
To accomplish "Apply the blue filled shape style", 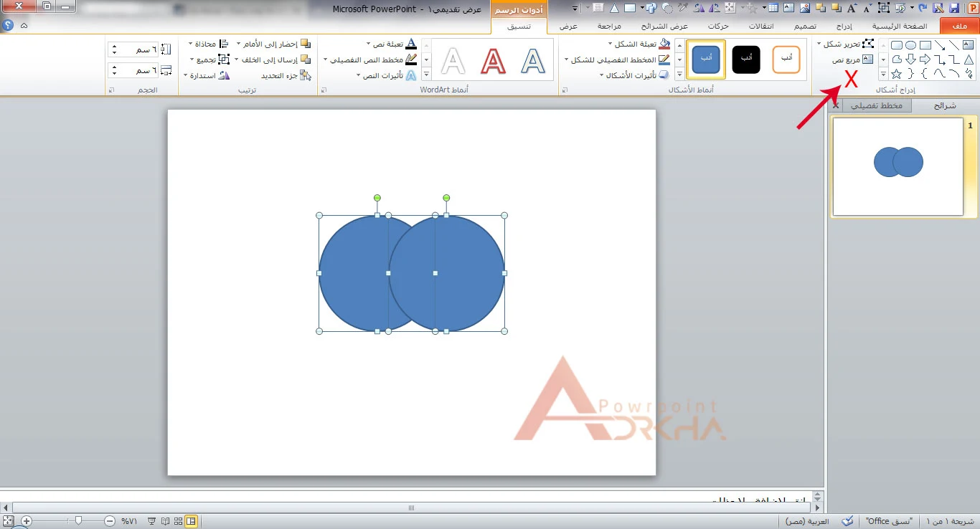I will (706, 59).
